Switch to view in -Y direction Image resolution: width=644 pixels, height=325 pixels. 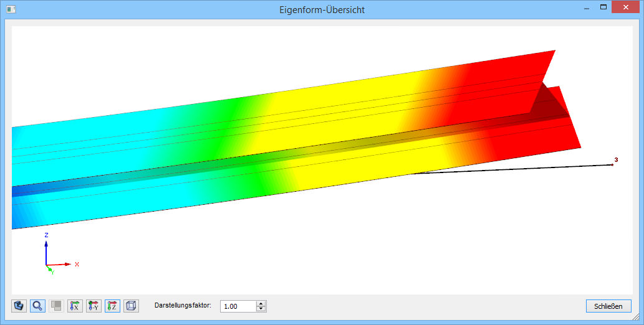(x=94, y=306)
